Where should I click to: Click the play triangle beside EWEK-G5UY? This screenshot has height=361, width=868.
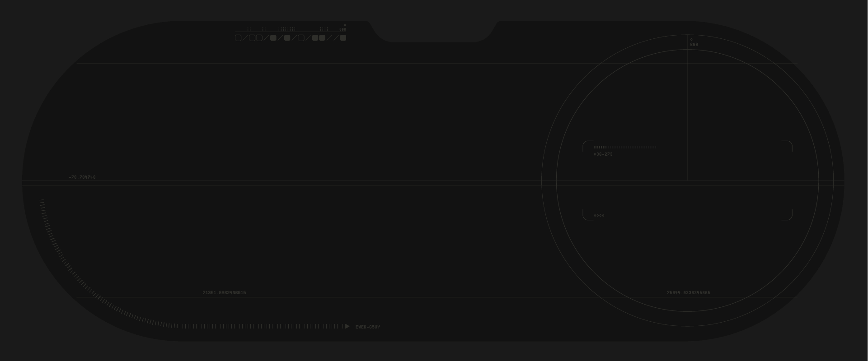click(x=347, y=326)
